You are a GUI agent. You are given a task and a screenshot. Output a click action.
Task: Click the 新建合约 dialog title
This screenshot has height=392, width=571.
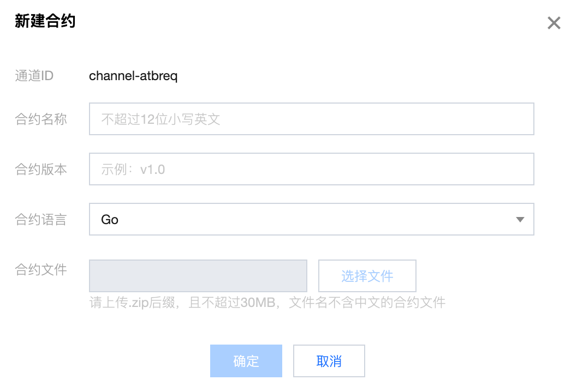[x=45, y=22]
